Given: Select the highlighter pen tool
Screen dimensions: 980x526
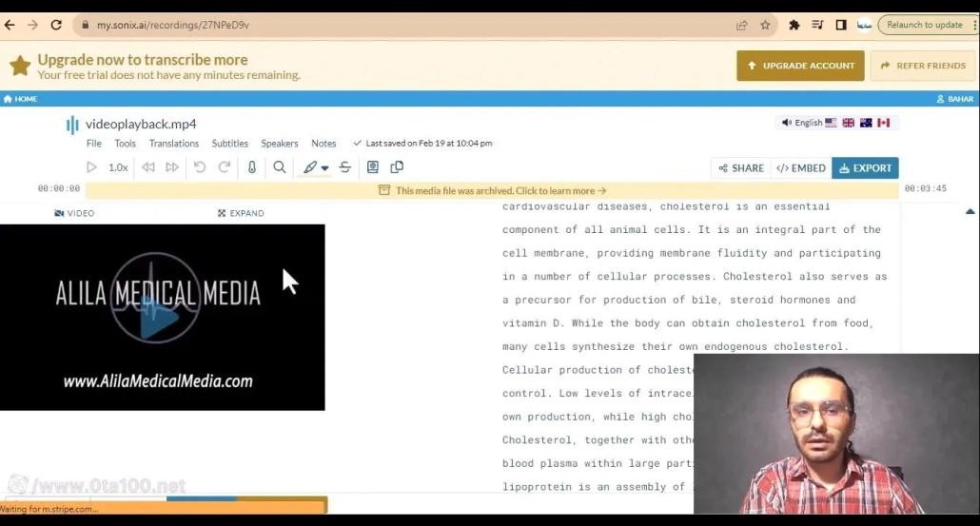Looking at the screenshot, I should click(309, 167).
